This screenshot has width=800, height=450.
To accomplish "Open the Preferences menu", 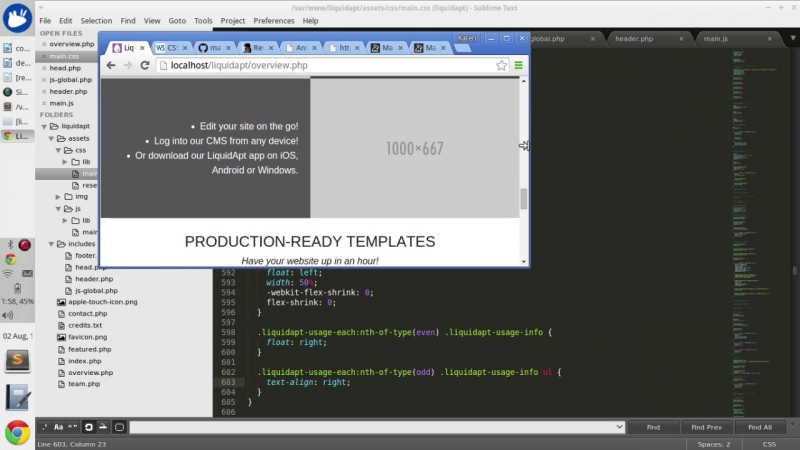I will 274,21.
